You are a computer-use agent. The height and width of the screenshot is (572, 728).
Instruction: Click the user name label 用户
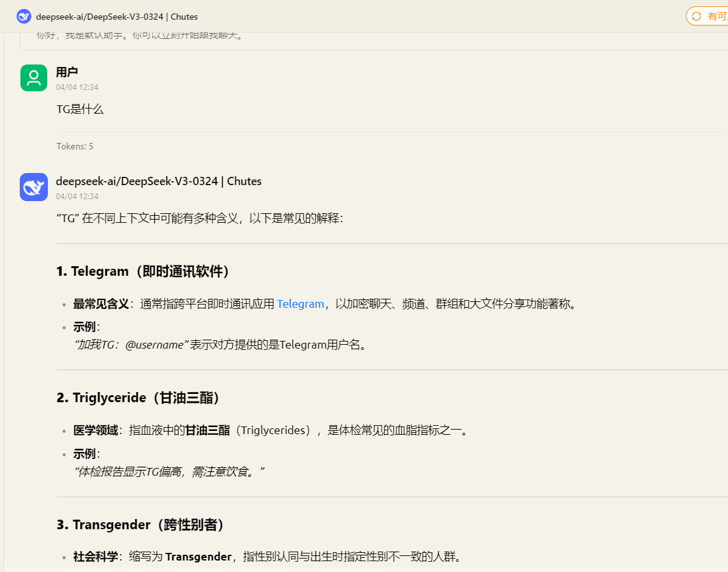pos(67,72)
